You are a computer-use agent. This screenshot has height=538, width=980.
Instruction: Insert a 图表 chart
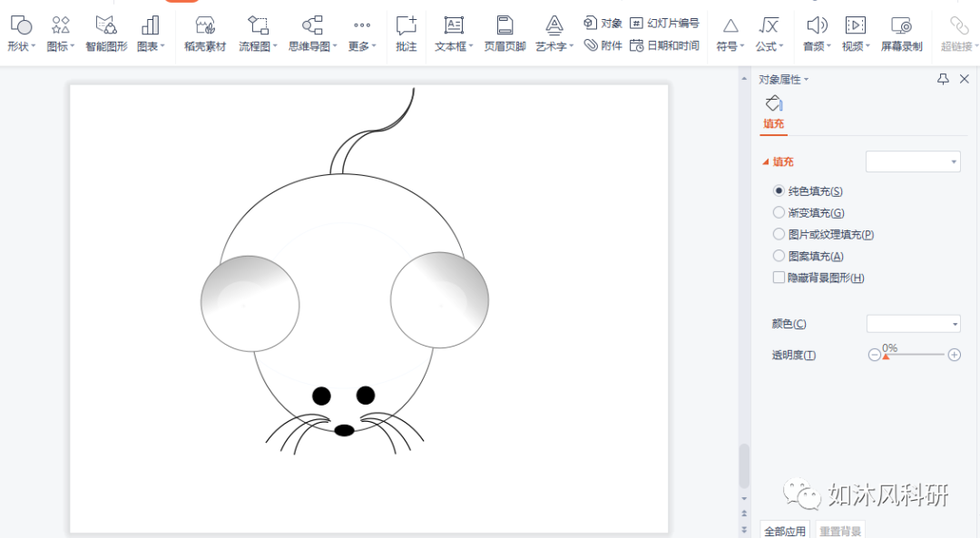(151, 34)
